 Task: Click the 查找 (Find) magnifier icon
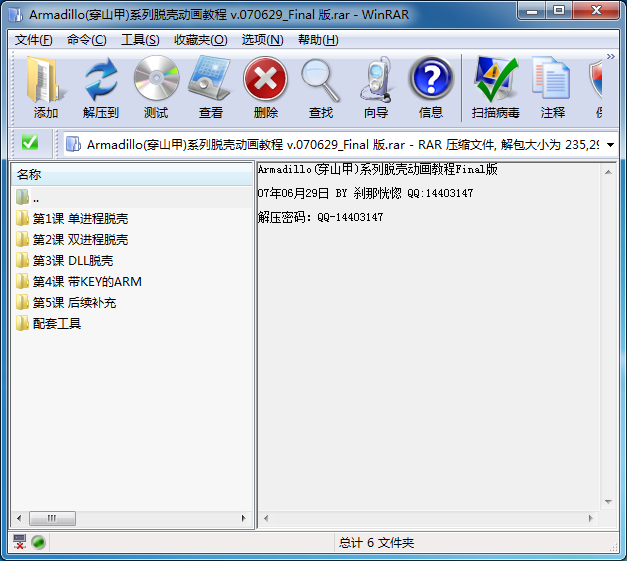tap(320, 80)
